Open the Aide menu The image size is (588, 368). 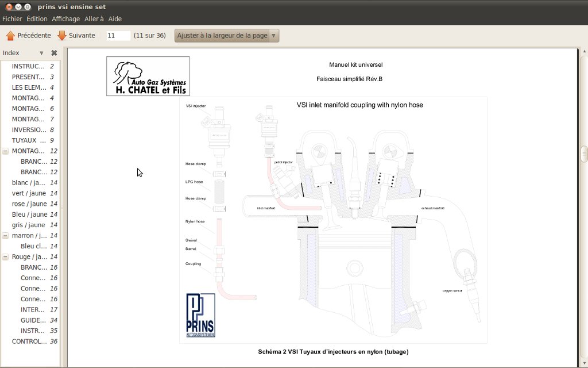[x=115, y=19]
